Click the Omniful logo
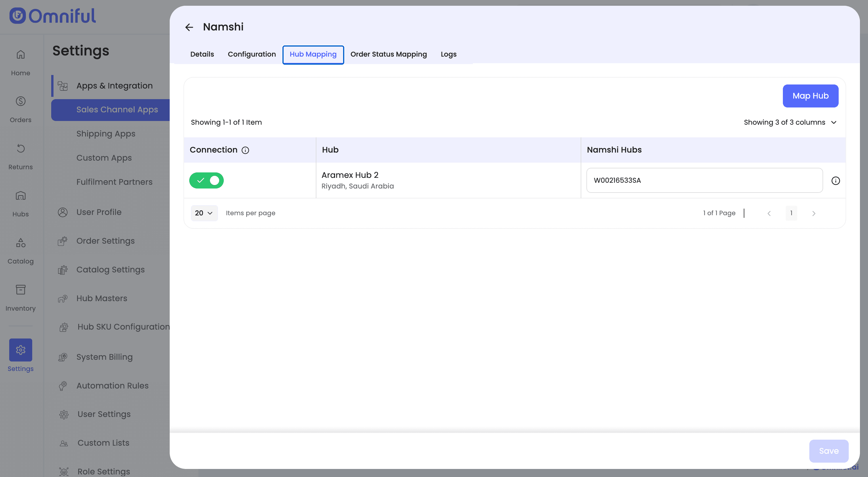This screenshot has height=477, width=868. click(x=53, y=16)
